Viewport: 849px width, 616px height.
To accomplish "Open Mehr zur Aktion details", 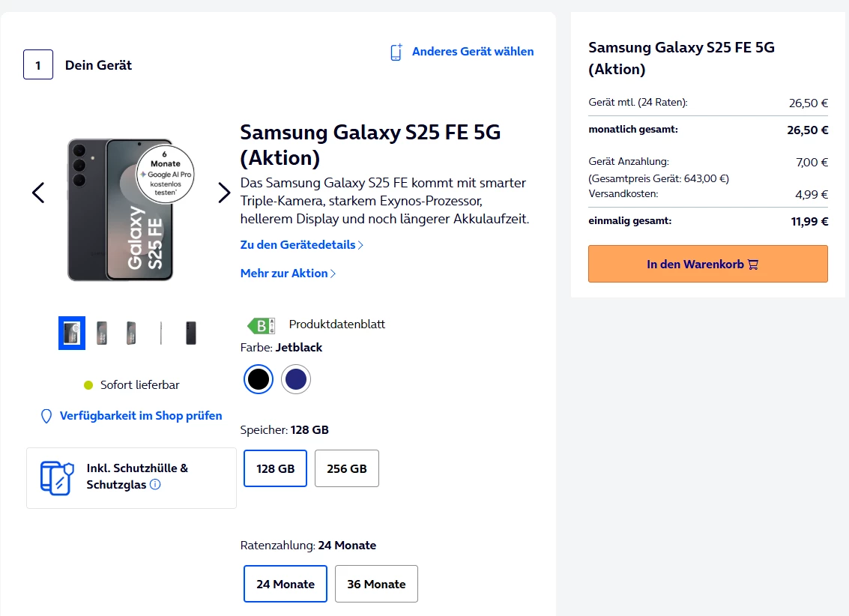I will [288, 274].
